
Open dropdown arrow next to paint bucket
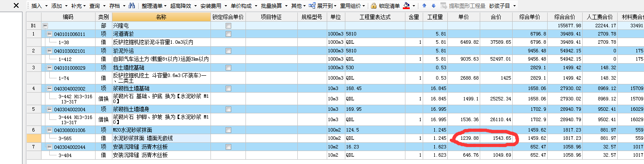pyautogui.click(x=414, y=6)
